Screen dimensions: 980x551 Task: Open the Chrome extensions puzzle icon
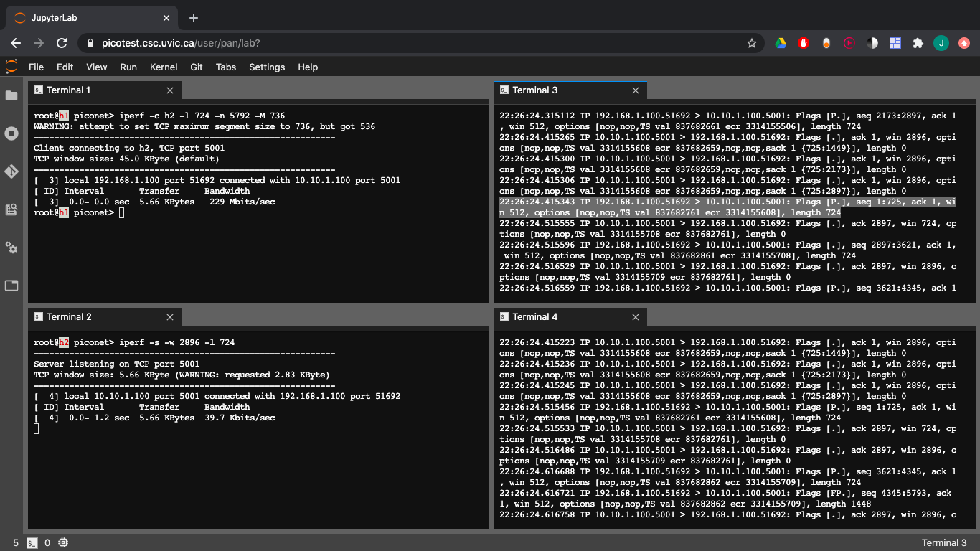(x=918, y=43)
